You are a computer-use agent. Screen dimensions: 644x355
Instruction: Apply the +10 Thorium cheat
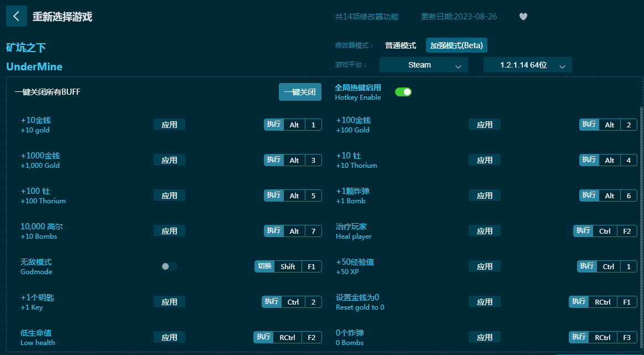[x=485, y=160]
